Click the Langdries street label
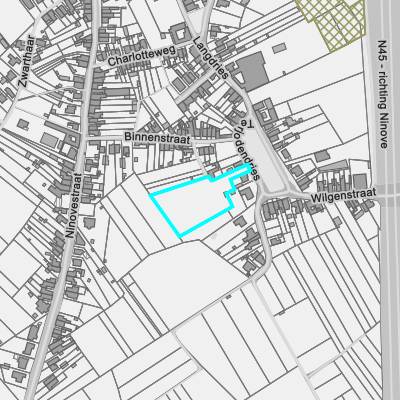This screenshot has width=400, height=400. pos(211,57)
